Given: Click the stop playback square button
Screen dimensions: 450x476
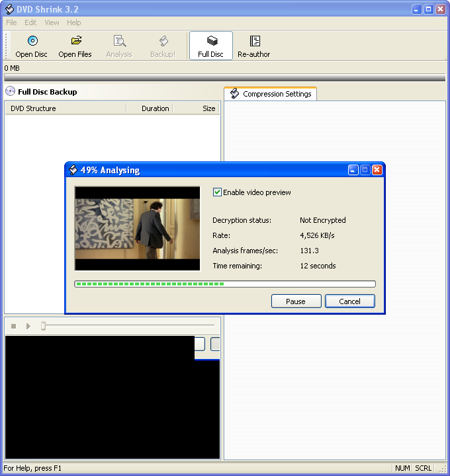Looking at the screenshot, I should click(13, 326).
